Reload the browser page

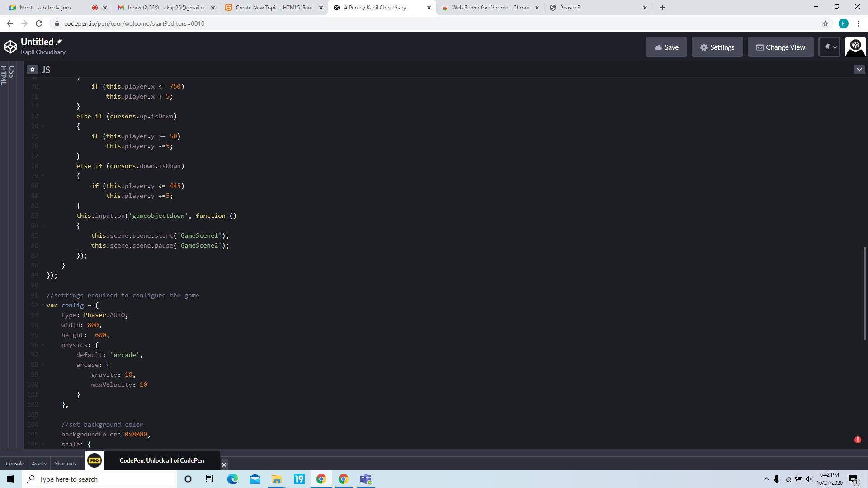click(x=39, y=23)
